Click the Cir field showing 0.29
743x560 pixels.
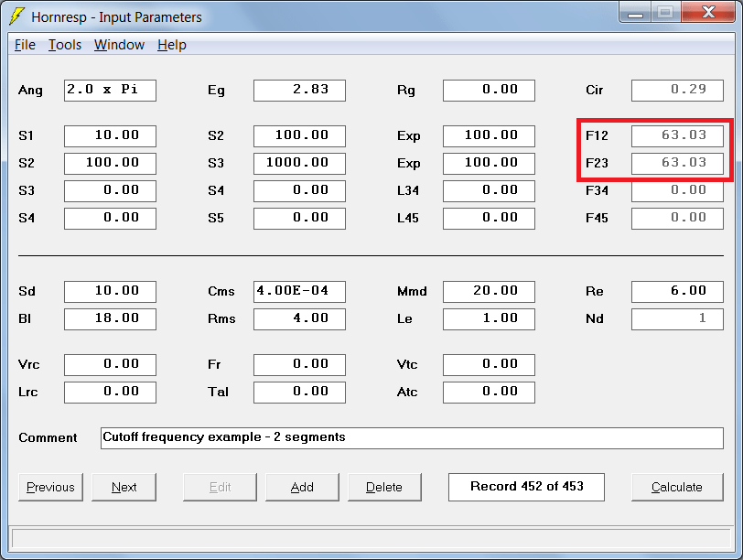[x=678, y=90]
